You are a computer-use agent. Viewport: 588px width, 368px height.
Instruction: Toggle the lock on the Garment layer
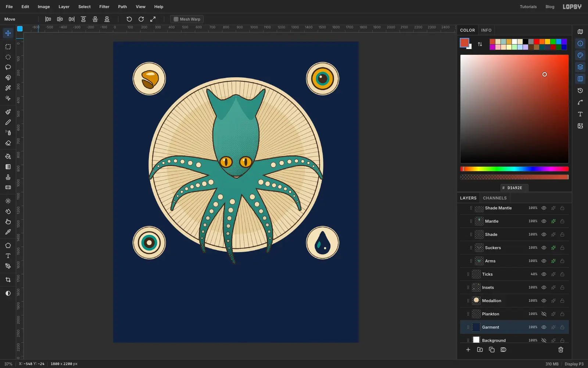[562, 327]
